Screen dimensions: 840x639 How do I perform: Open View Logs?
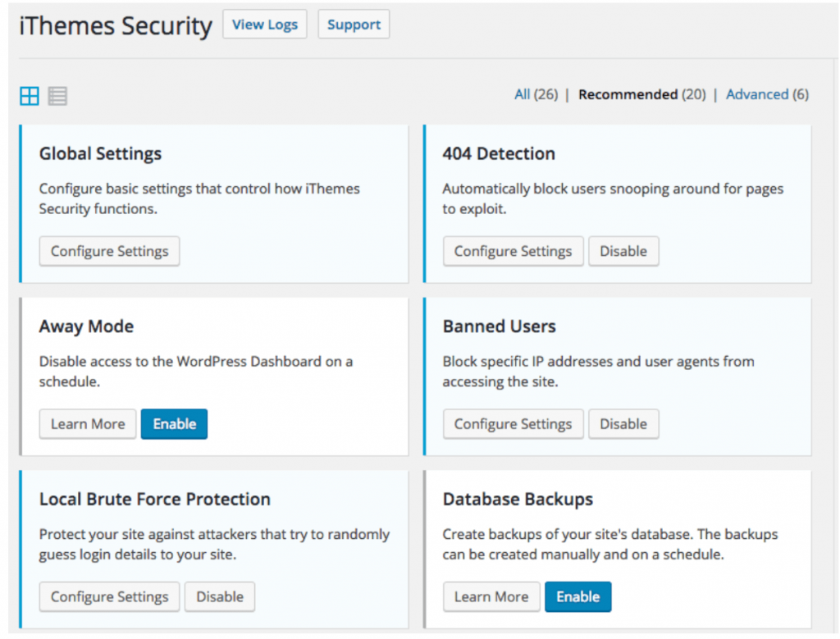pyautogui.click(x=265, y=24)
